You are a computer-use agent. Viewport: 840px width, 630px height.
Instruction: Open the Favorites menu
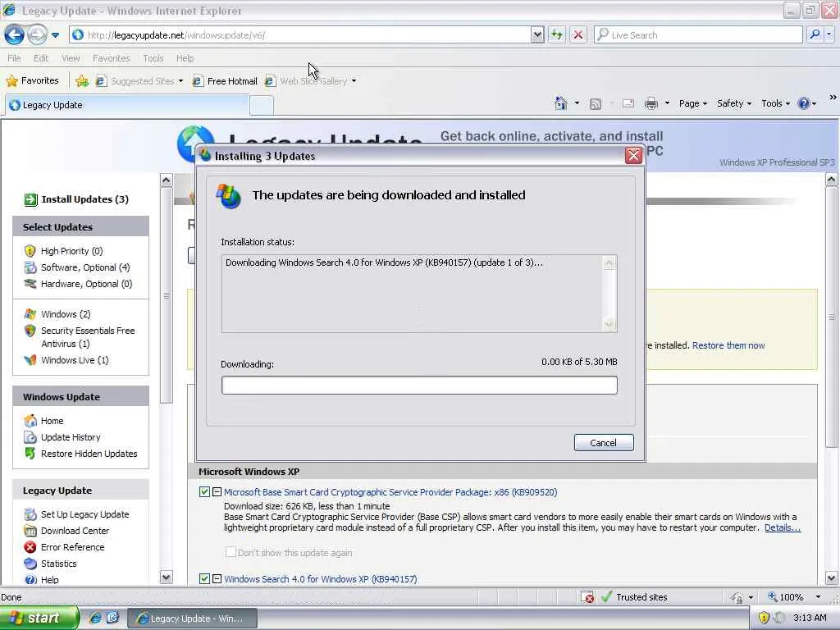tap(111, 58)
